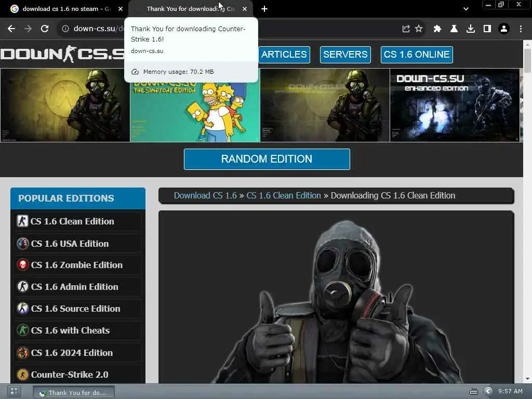532x399 pixels.
Task: Click the Counter-Strike 2.0 yellow icon
Action: [x=23, y=375]
